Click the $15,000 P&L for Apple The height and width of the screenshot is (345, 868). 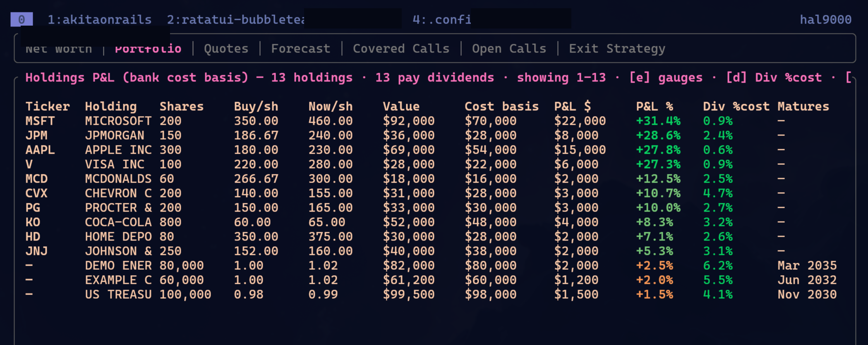click(x=580, y=150)
